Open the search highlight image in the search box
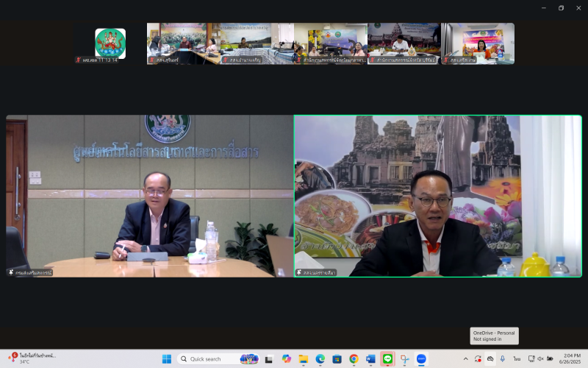Image resolution: width=588 pixels, height=368 pixels. point(249,359)
